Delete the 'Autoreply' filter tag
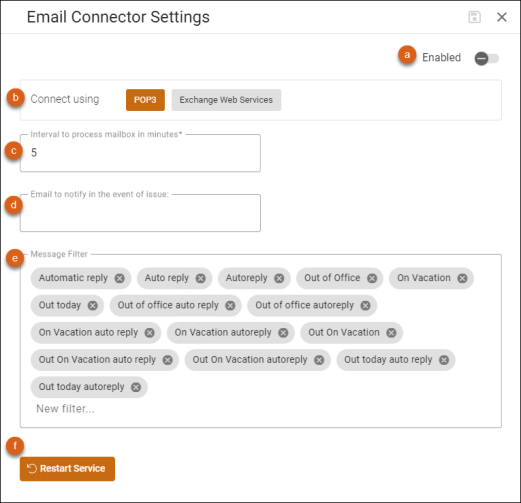This screenshot has width=521, height=503. click(279, 278)
